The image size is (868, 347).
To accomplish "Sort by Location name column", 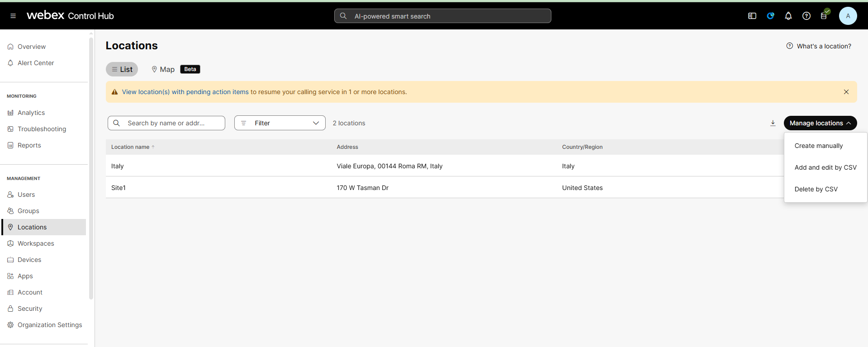I will pos(130,147).
